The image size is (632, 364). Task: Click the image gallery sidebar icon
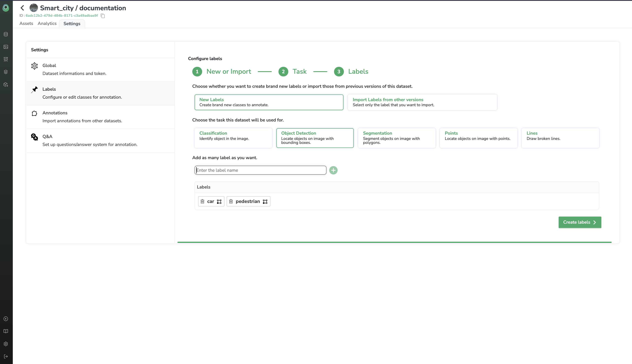[6, 47]
